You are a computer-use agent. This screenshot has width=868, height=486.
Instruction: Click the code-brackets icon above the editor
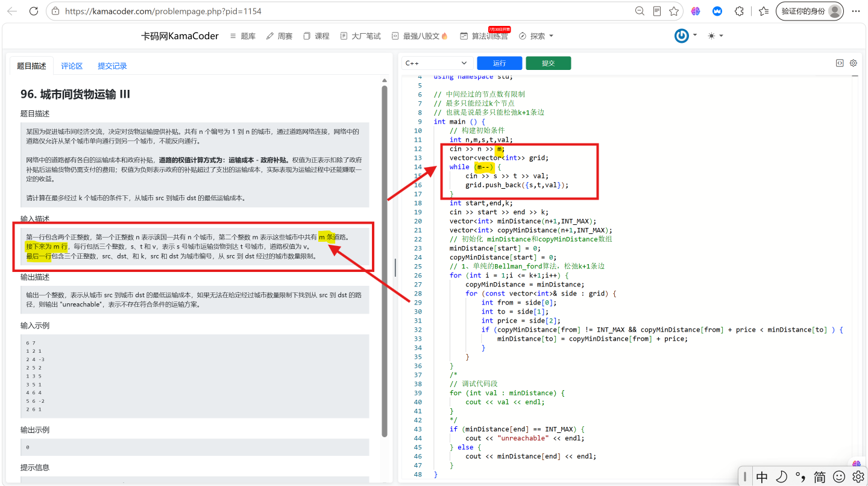point(839,63)
